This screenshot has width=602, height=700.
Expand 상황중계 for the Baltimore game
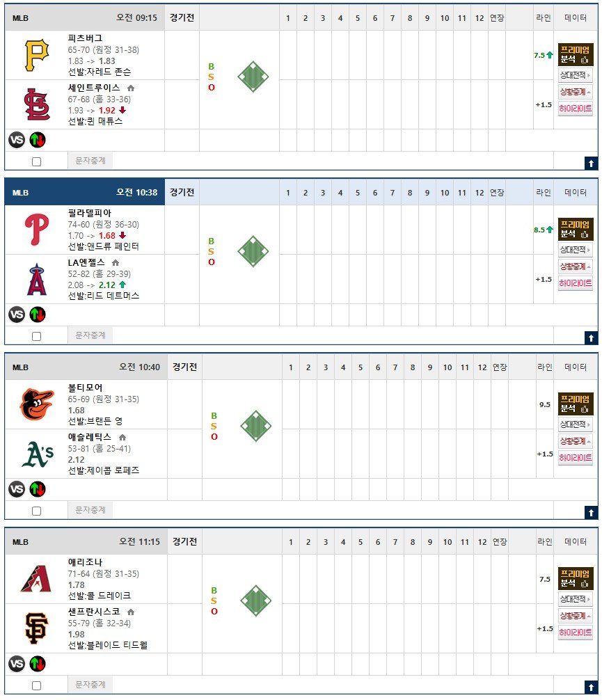point(575,441)
